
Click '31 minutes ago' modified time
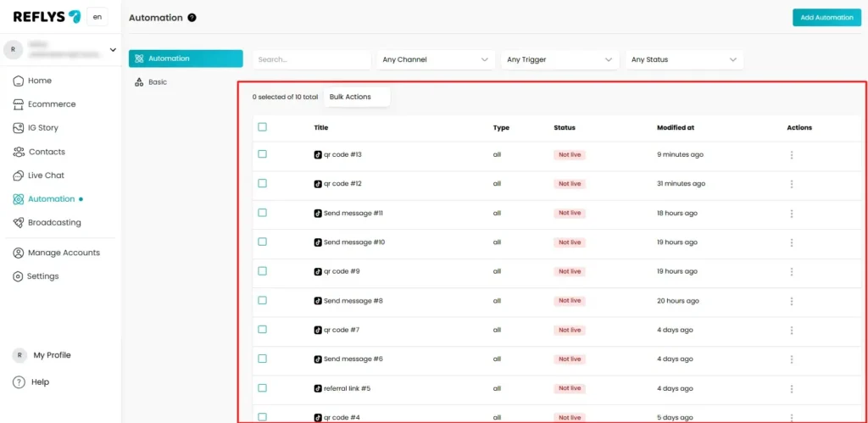(x=682, y=184)
